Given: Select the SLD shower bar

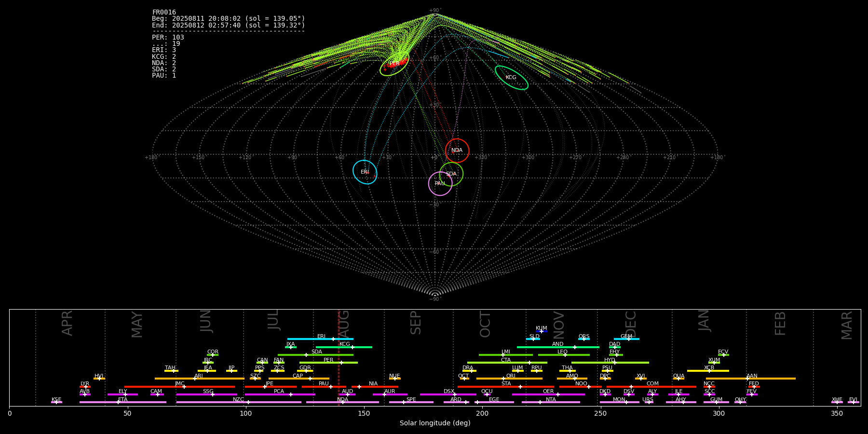Looking at the screenshot, I should pyautogui.click(x=533, y=339).
